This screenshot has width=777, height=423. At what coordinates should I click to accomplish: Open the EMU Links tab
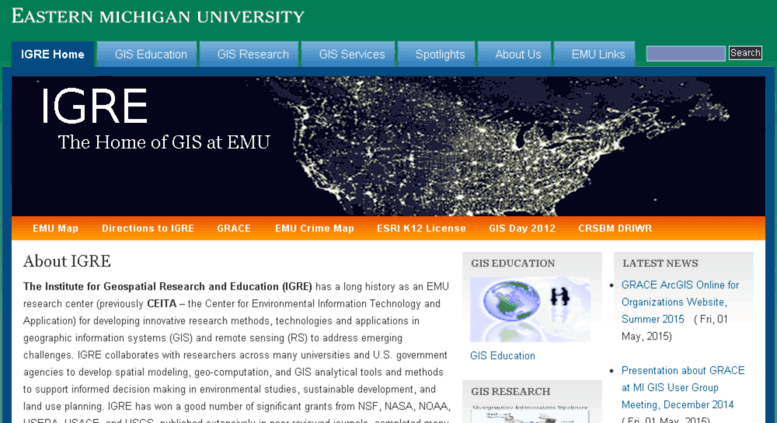(x=595, y=54)
